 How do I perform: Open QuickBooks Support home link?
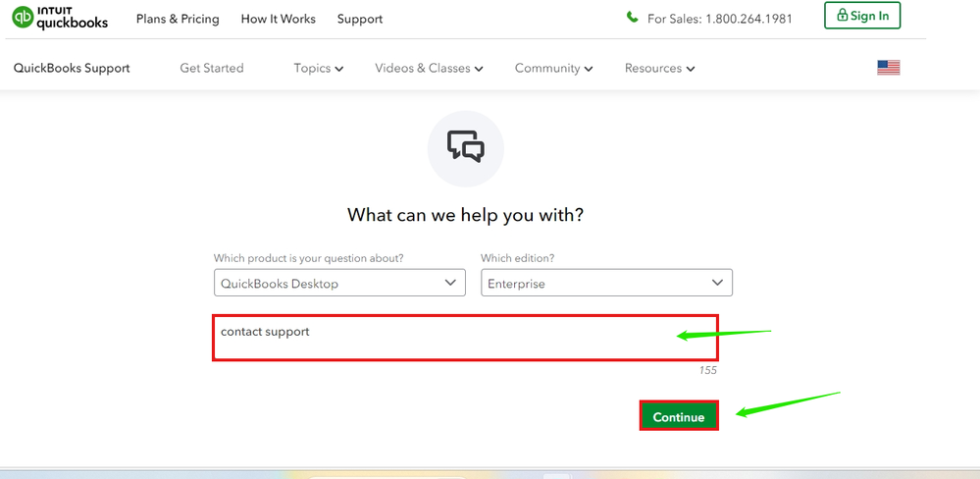click(x=72, y=68)
